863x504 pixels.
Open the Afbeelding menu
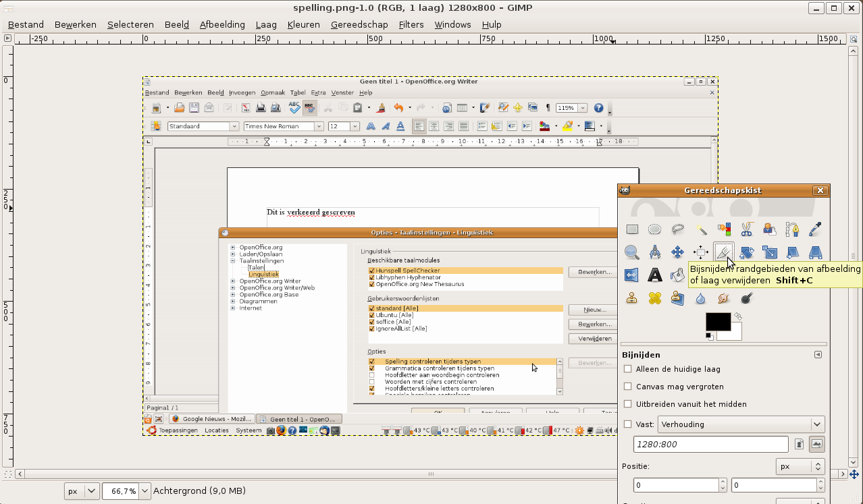[222, 24]
